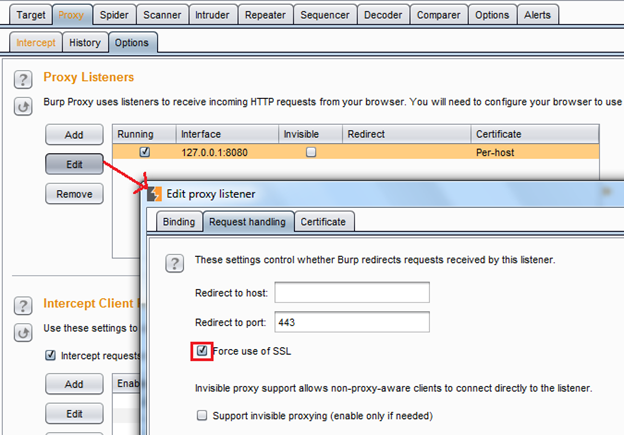Uncheck Force use of SSL
This screenshot has width=624, height=435.
pyautogui.click(x=203, y=351)
